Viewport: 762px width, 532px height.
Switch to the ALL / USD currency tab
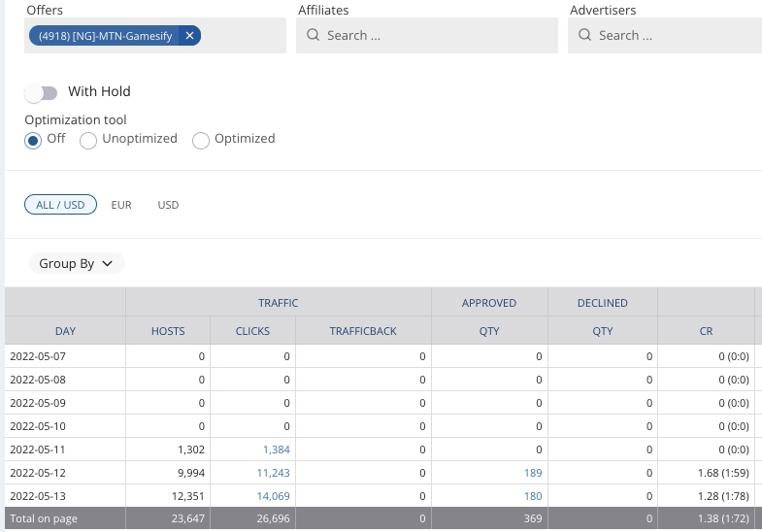coord(60,205)
